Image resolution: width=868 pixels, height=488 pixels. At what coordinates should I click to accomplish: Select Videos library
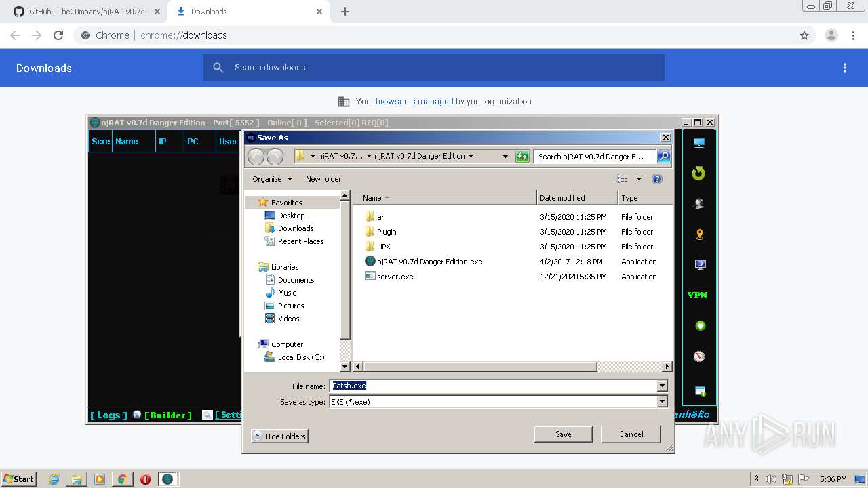coord(288,319)
